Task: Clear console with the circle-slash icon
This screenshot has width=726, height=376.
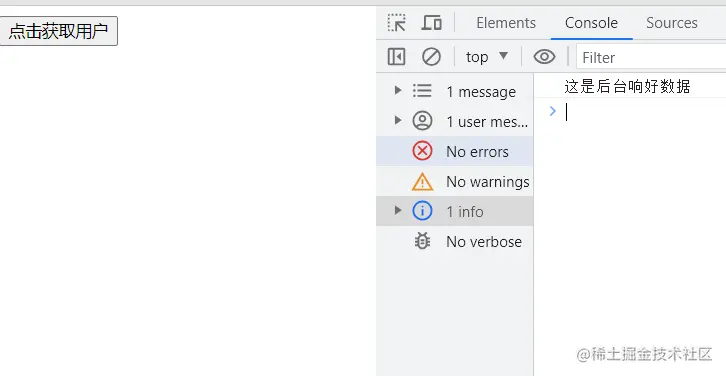Action: pyautogui.click(x=431, y=57)
